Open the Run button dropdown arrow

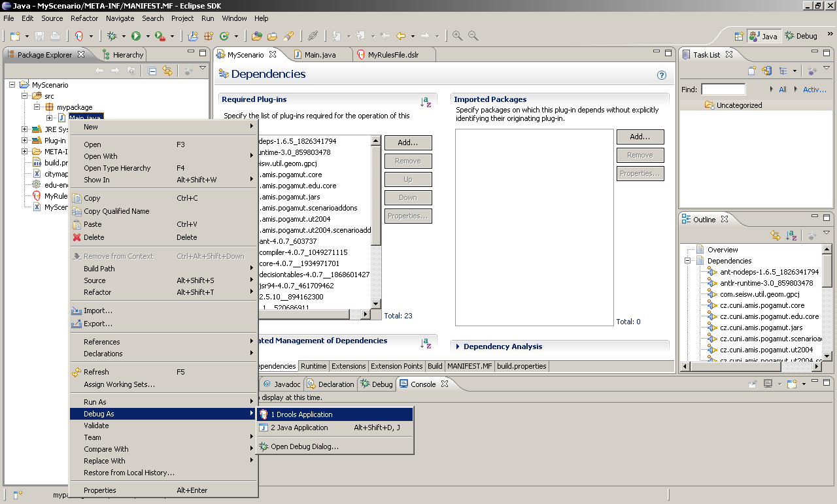[148, 37]
